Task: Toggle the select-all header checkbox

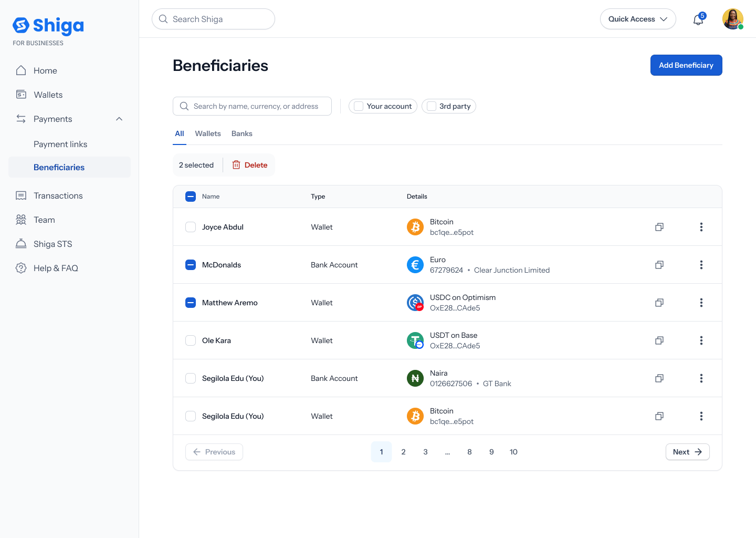Action: point(191,196)
